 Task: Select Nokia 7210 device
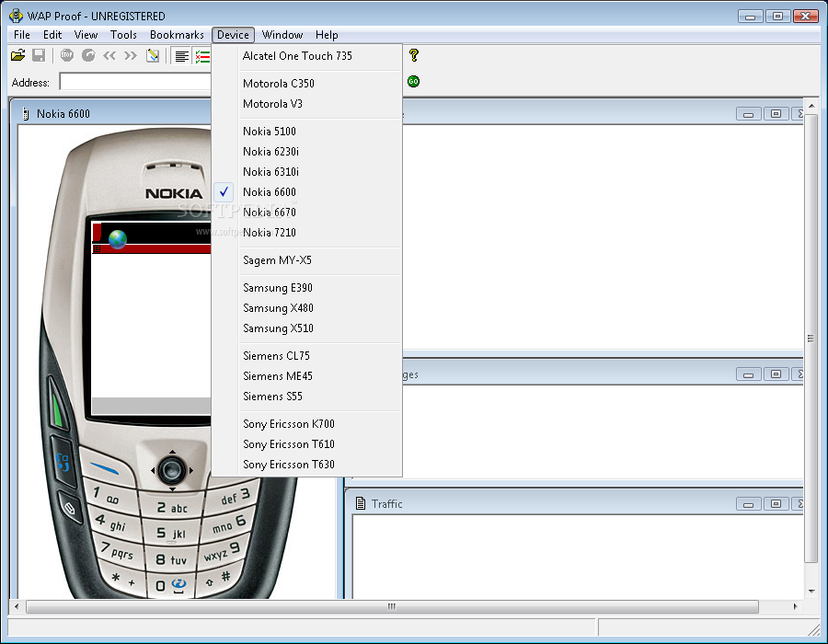click(306, 232)
